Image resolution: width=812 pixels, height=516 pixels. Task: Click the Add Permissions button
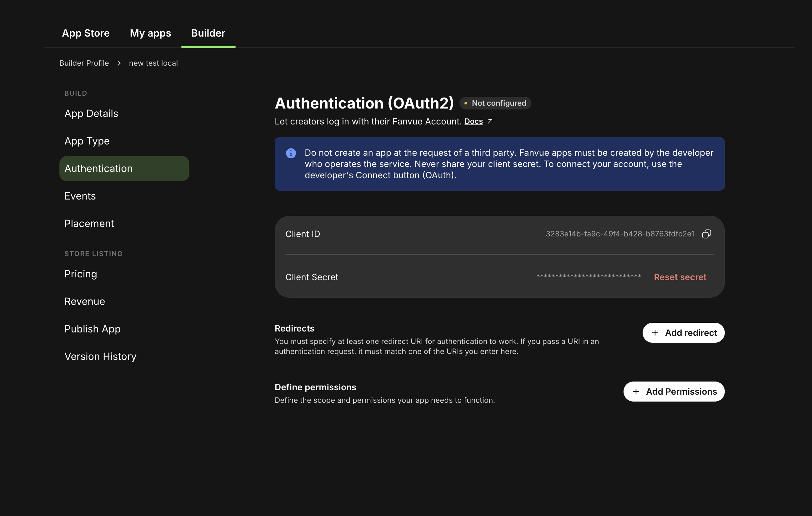tap(674, 392)
